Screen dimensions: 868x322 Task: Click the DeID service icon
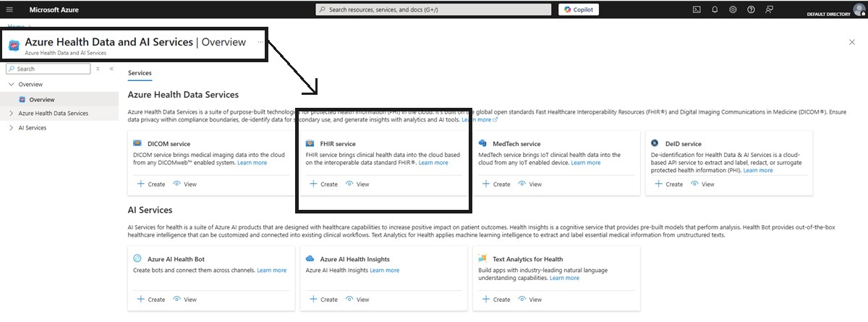click(655, 143)
